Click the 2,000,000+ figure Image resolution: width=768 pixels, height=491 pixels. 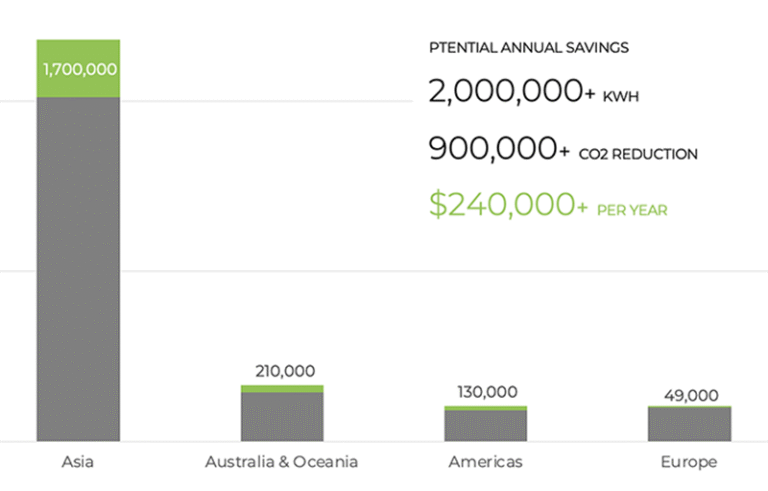click(x=511, y=93)
